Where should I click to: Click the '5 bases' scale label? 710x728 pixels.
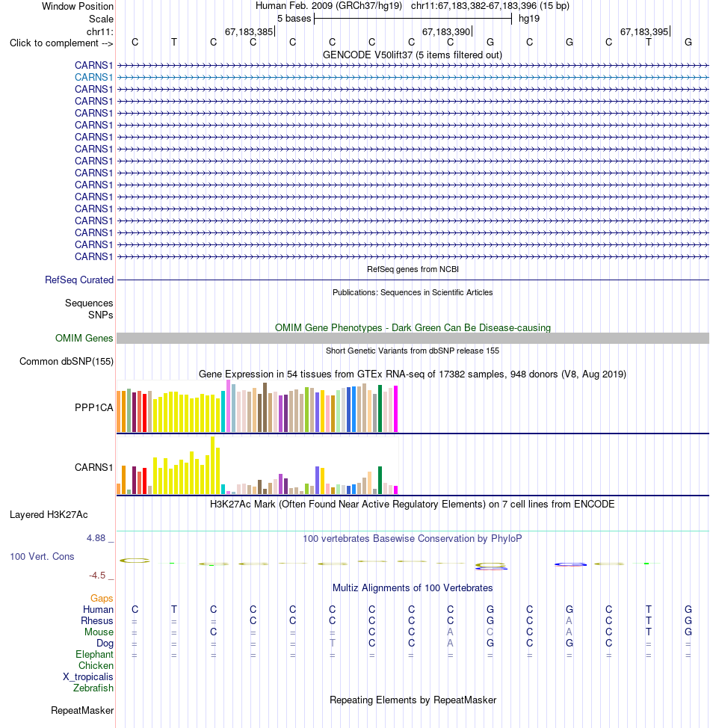pyautogui.click(x=294, y=19)
